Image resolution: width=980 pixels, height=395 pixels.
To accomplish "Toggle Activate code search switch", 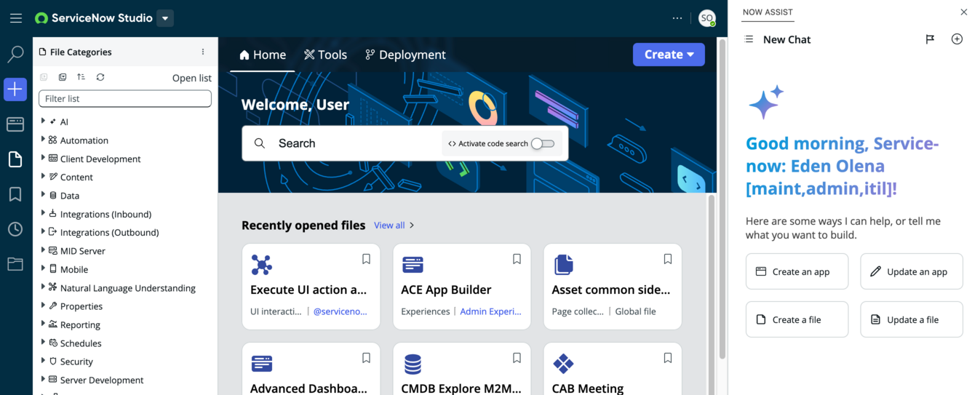I will (x=543, y=143).
